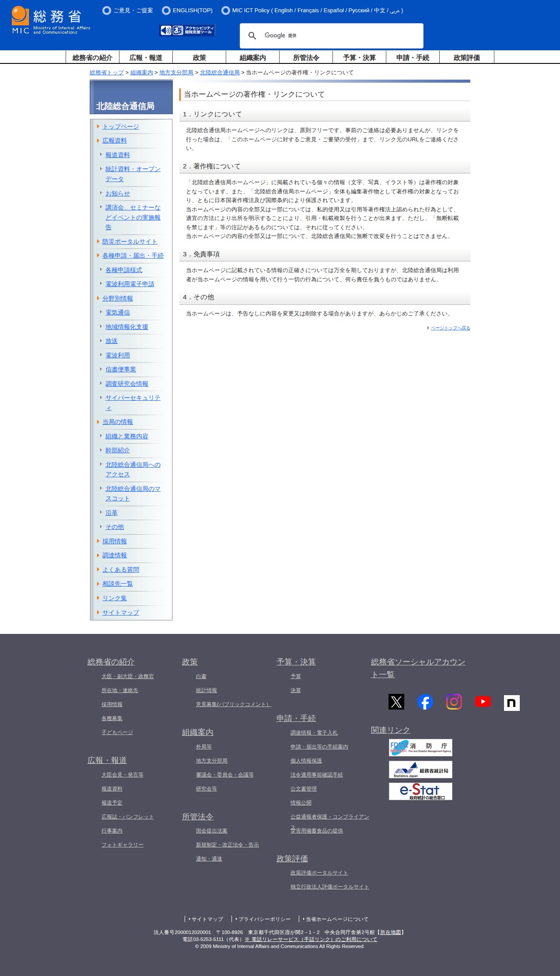Open 幹部紹介 sidebar link
This screenshot has width=560, height=976.
pyautogui.click(x=118, y=450)
